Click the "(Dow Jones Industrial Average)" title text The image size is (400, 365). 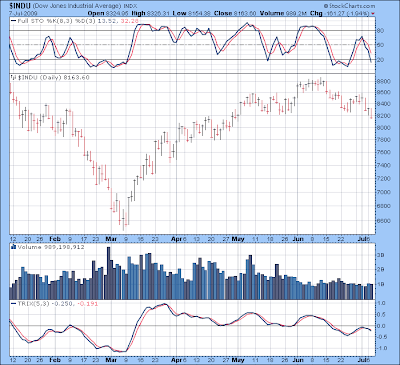pos(77,6)
